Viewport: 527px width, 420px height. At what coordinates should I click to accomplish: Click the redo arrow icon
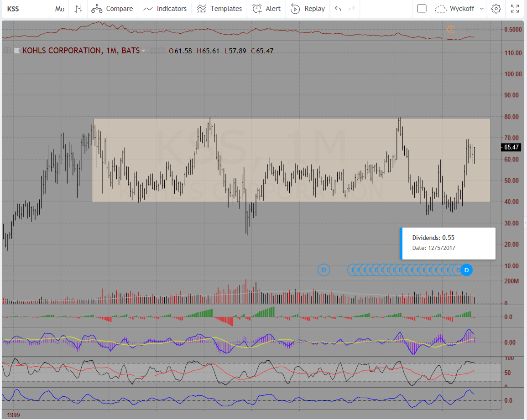click(351, 9)
